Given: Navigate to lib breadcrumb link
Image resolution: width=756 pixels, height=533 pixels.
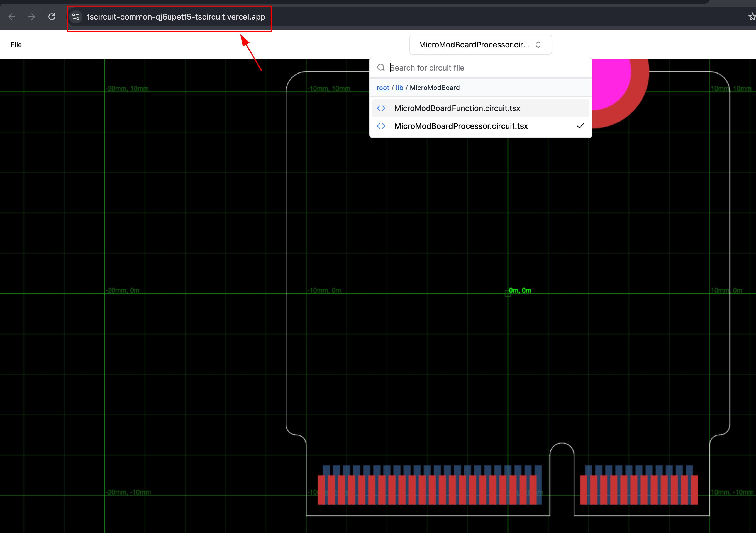Looking at the screenshot, I should (399, 88).
